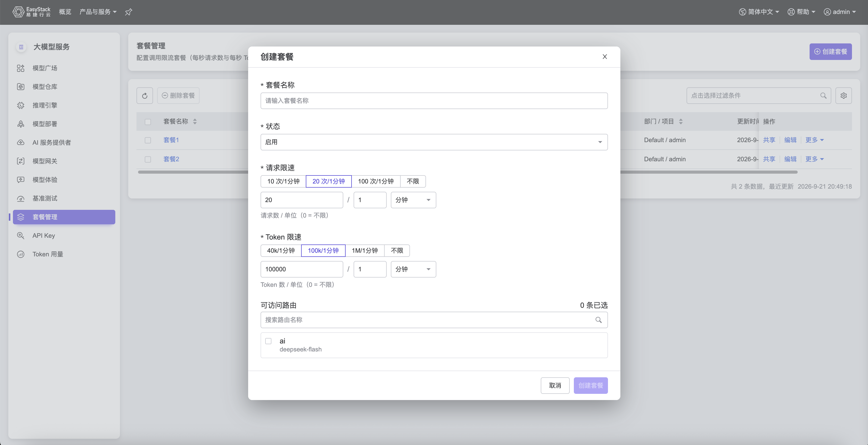Open table settings gear icon
The image size is (868, 445).
[x=843, y=96]
